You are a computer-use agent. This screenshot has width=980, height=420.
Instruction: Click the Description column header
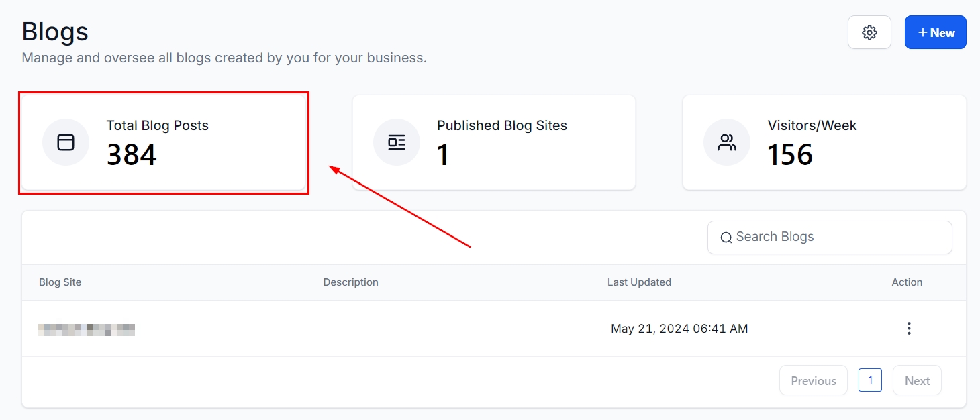350,282
